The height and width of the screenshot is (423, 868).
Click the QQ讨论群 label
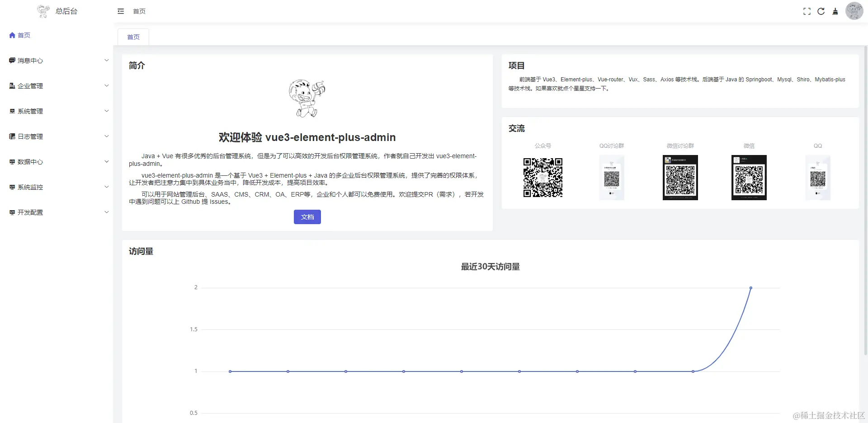tap(612, 146)
